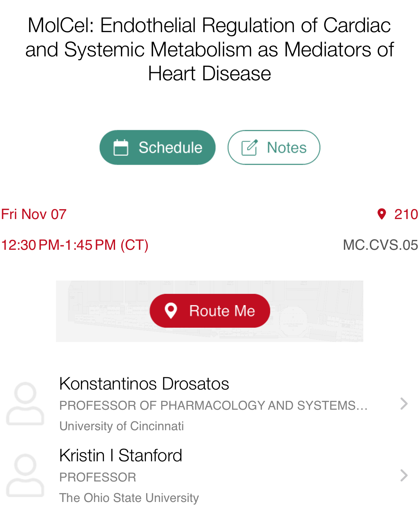Tap the Route Me text
This screenshot has height=517, width=420.
point(222,311)
